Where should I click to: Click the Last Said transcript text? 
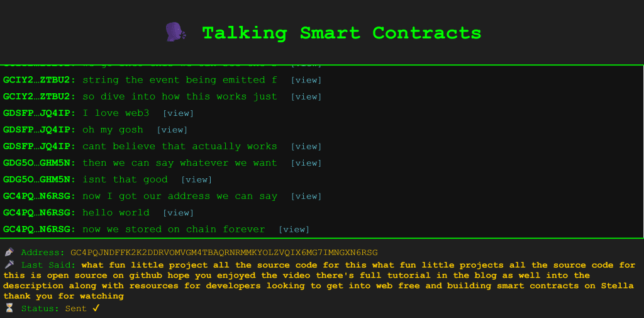click(319, 281)
